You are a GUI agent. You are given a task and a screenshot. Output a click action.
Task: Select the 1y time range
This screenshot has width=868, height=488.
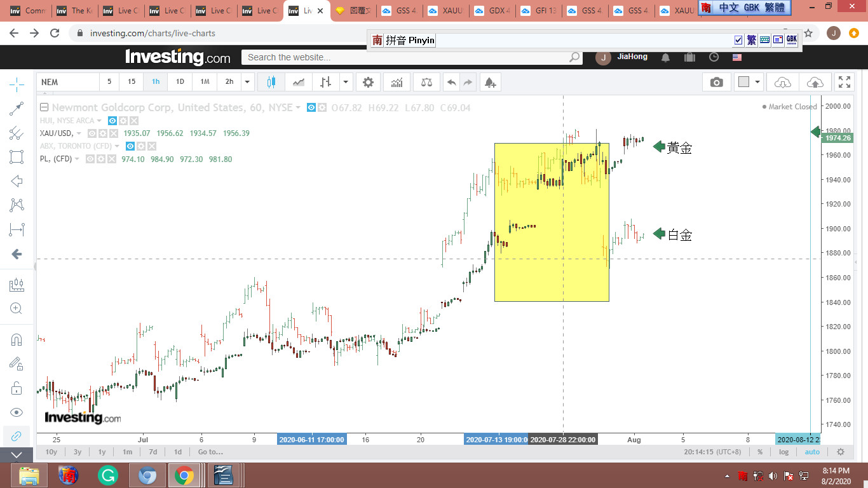(102, 452)
